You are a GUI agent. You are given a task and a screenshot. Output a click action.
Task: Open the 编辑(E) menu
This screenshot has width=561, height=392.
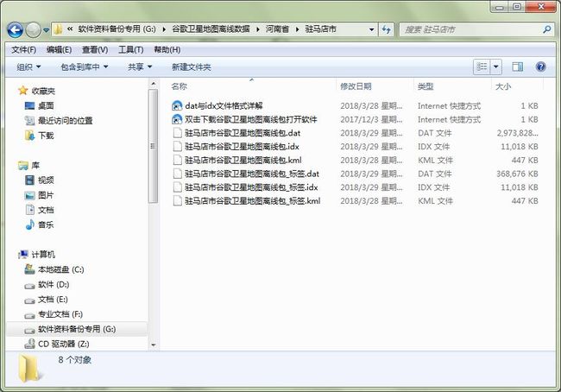click(x=59, y=50)
